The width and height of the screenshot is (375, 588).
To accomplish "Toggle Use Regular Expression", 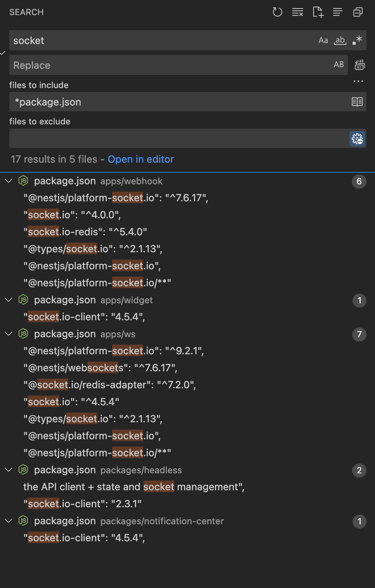I will [x=356, y=40].
